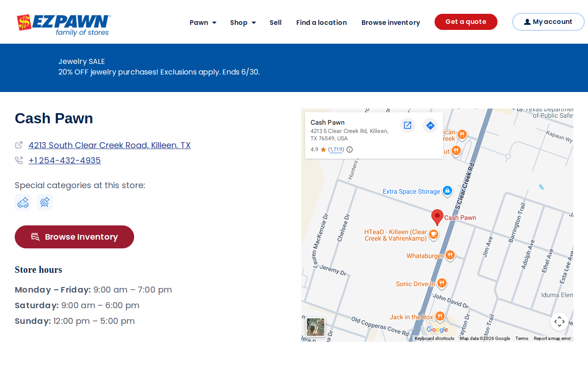This screenshot has width=588, height=368.
Task: Go to the Find a location page
Action: pyautogui.click(x=322, y=23)
